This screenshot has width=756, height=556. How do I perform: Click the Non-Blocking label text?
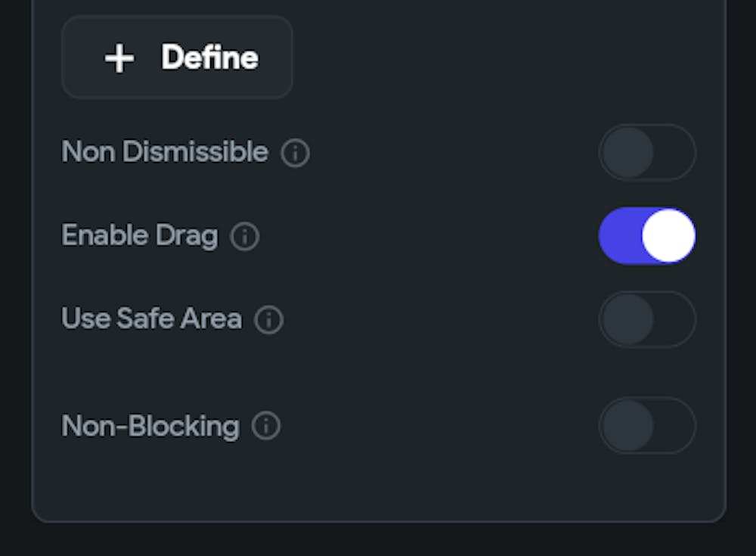[150, 427]
